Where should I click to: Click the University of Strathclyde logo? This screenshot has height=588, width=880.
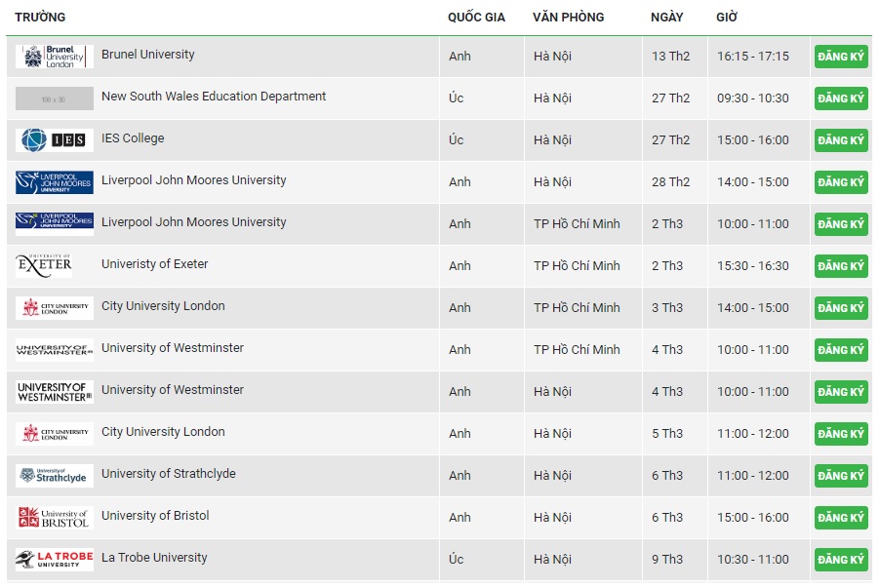coord(55,476)
